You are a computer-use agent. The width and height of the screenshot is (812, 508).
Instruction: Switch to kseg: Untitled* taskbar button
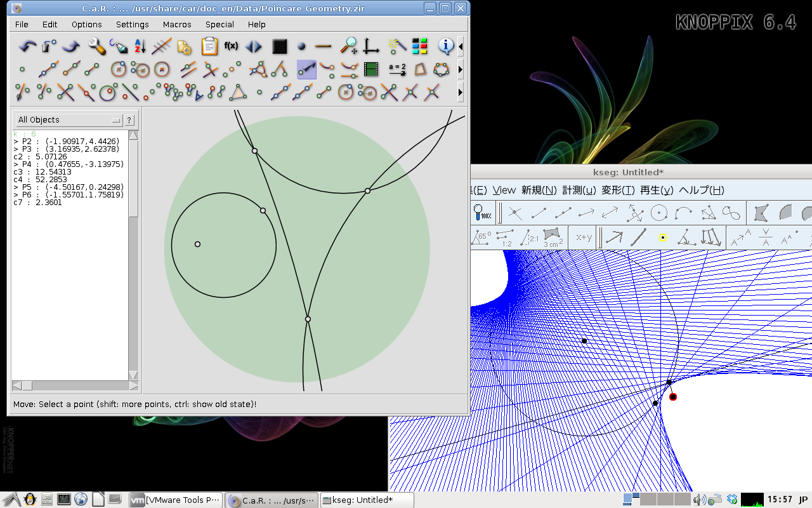pyautogui.click(x=367, y=500)
